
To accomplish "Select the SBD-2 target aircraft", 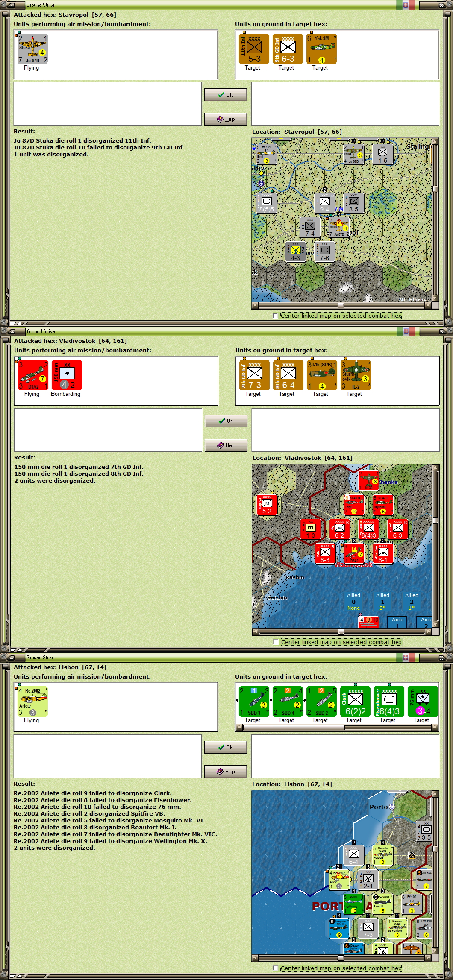I will [321, 702].
